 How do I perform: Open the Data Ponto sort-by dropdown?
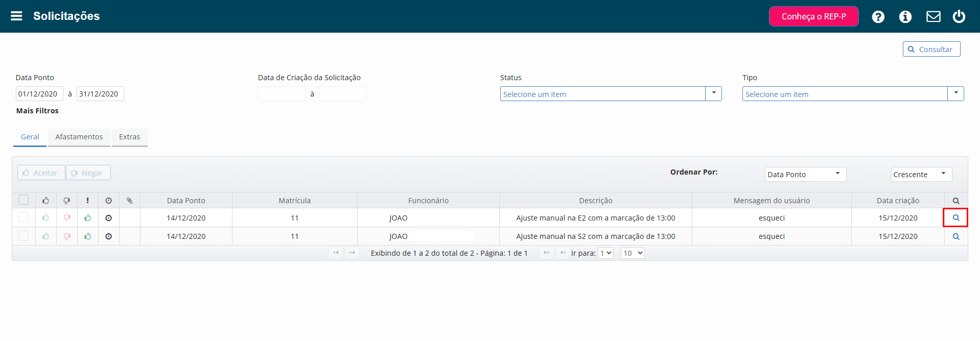click(x=805, y=174)
